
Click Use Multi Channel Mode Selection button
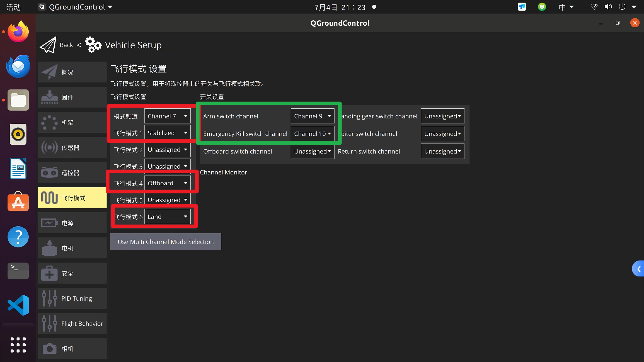[166, 242]
